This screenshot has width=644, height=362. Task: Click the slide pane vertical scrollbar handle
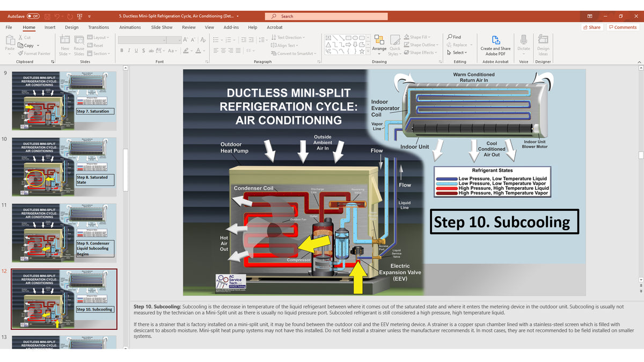tap(126, 169)
